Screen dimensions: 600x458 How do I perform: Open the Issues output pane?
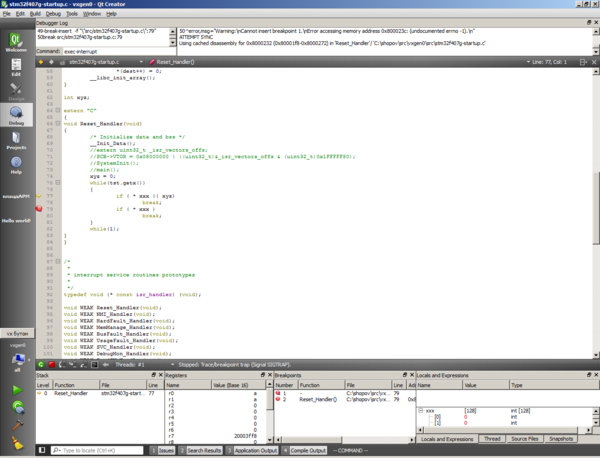pyautogui.click(x=162, y=450)
